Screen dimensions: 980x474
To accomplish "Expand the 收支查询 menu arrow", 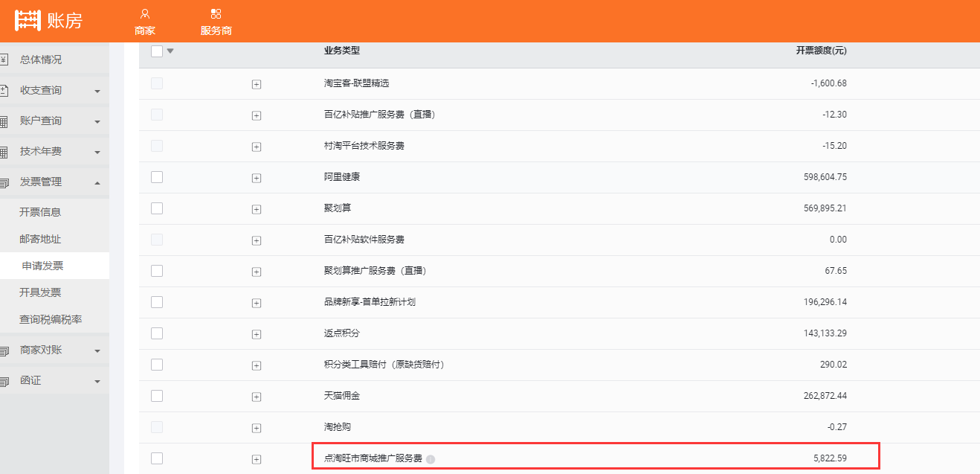I will tap(97, 92).
